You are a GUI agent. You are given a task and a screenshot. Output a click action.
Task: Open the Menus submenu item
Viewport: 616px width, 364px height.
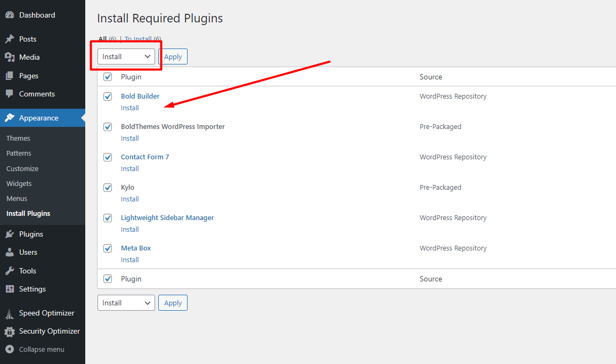point(17,198)
